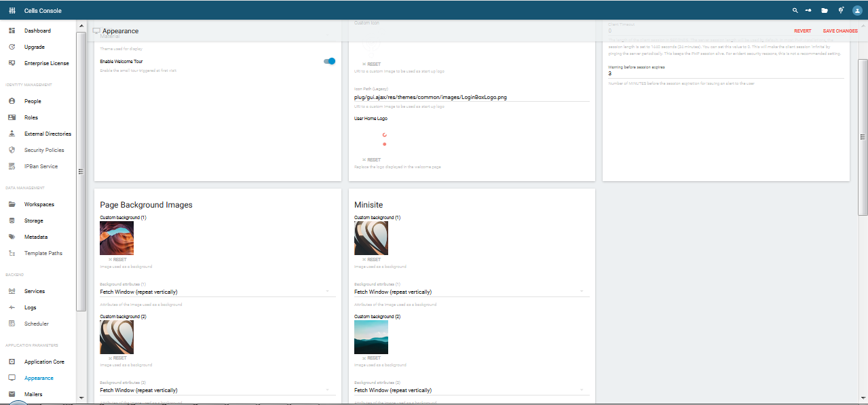
Task: Expand Page Background attributes (1) dropdown
Action: tap(214, 292)
